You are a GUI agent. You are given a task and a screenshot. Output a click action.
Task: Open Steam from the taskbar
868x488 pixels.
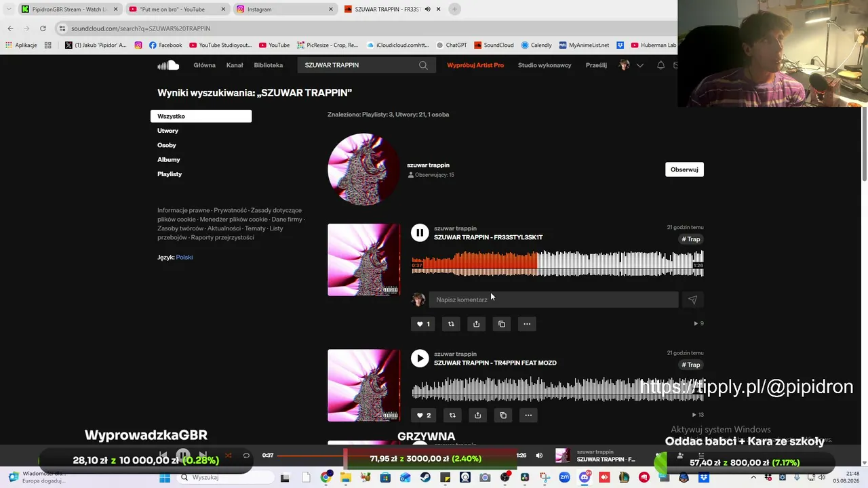425,478
